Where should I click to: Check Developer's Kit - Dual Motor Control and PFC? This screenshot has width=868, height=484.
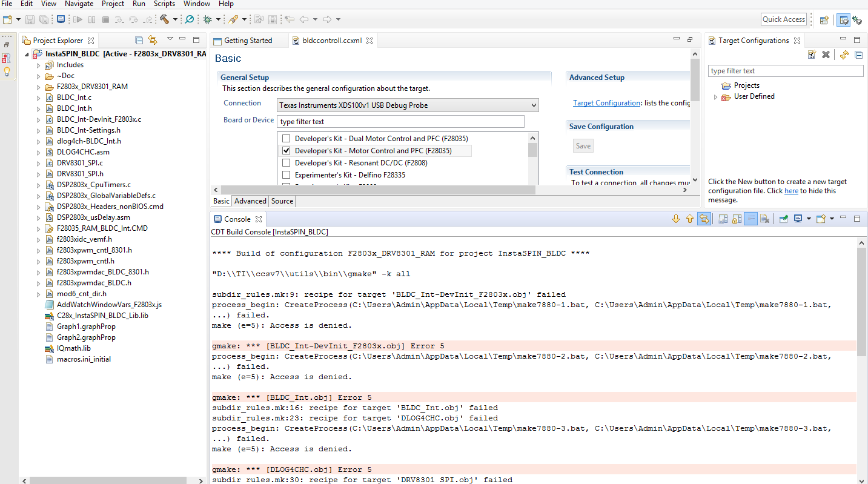287,138
